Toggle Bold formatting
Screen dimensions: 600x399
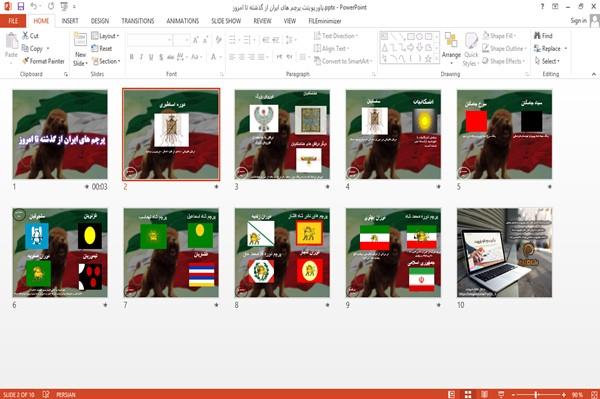click(x=132, y=57)
